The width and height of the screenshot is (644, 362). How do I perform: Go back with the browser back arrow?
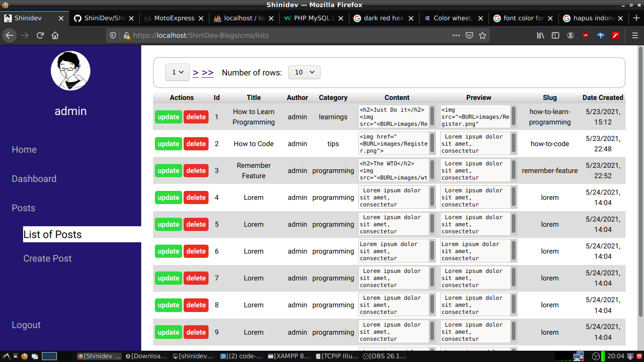[x=9, y=35]
